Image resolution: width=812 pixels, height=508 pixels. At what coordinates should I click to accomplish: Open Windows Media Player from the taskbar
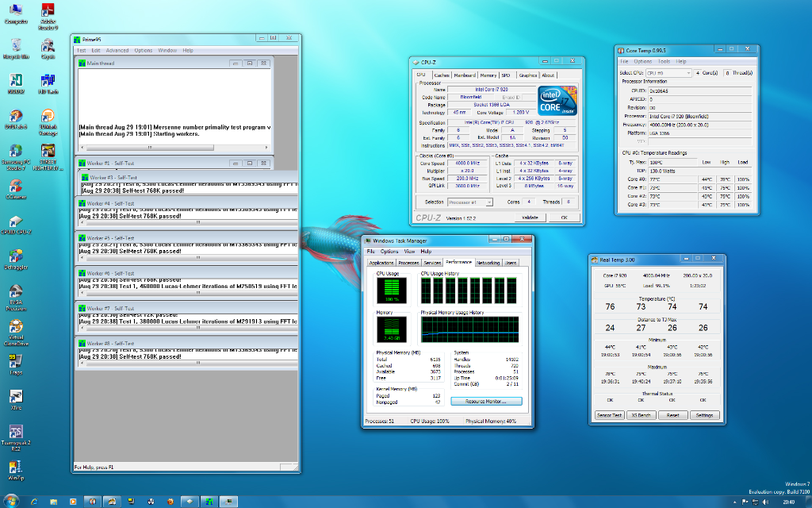72,502
